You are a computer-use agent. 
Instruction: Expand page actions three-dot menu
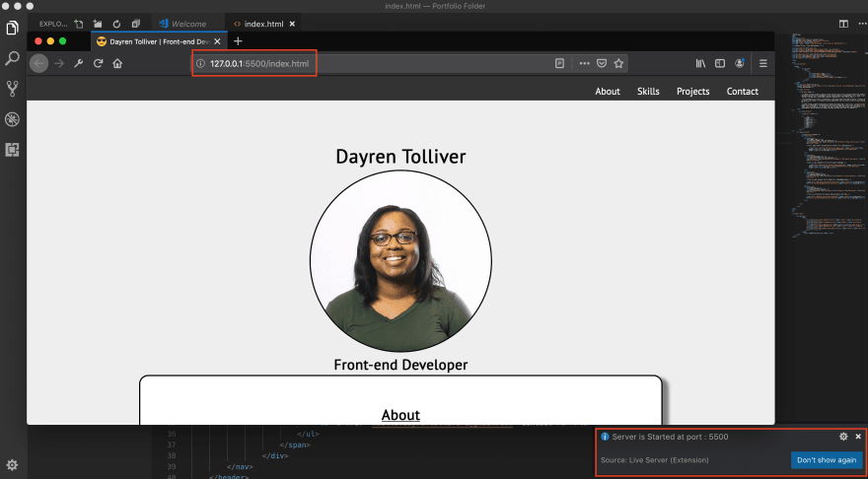tap(584, 64)
